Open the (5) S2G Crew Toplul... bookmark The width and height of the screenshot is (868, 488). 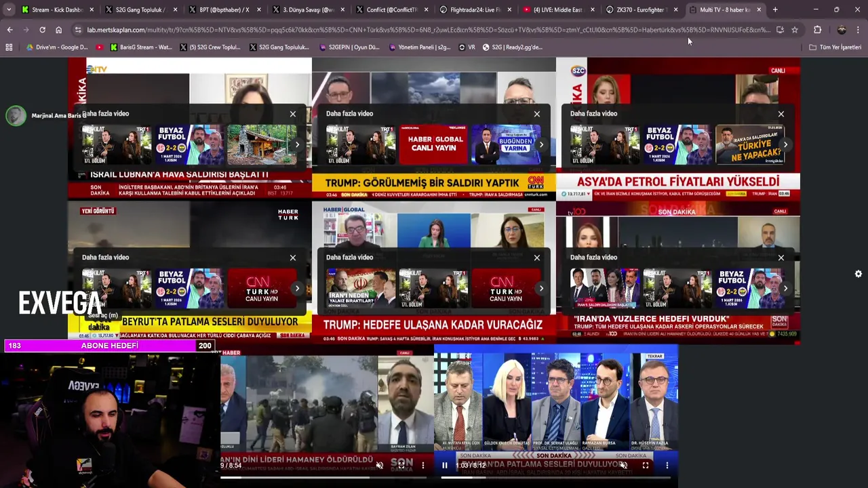point(210,47)
